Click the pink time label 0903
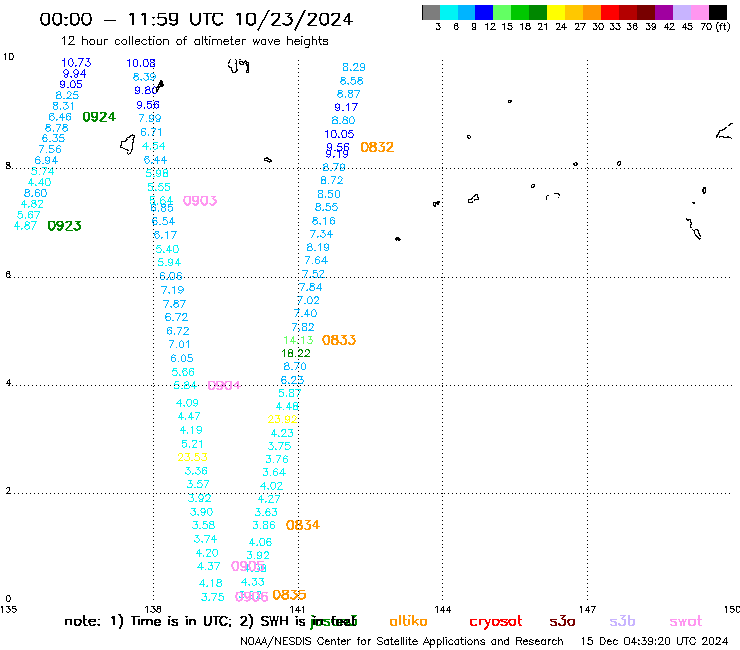Screen dimensions: 740x650 coord(200,201)
